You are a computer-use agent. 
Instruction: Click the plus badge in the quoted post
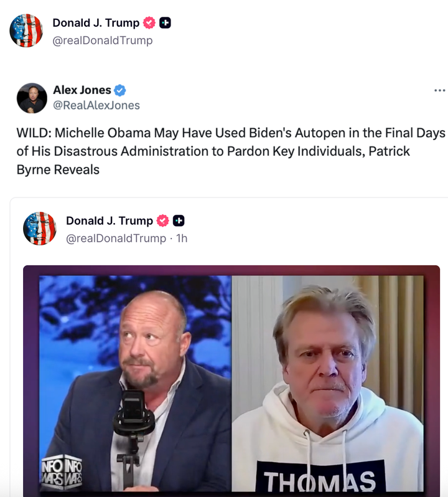click(x=179, y=220)
